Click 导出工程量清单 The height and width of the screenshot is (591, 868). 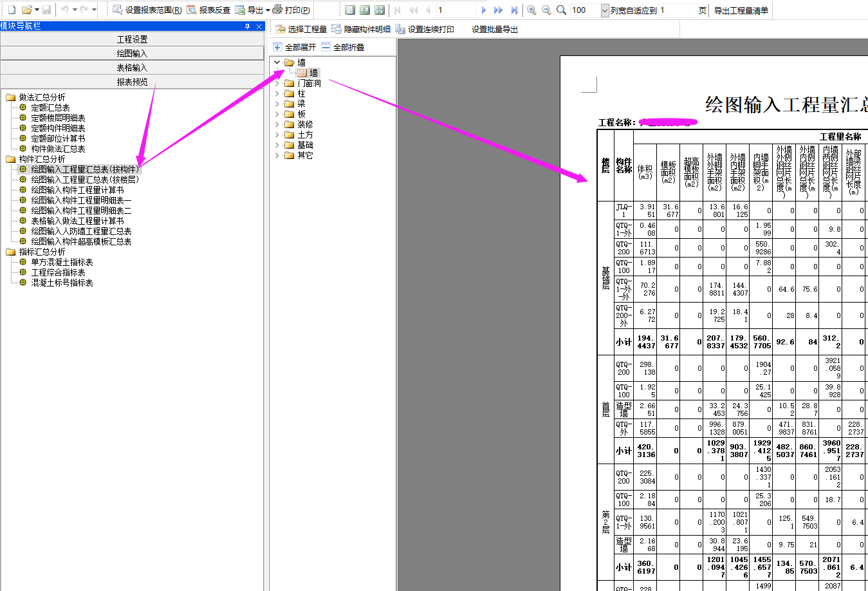tap(741, 10)
